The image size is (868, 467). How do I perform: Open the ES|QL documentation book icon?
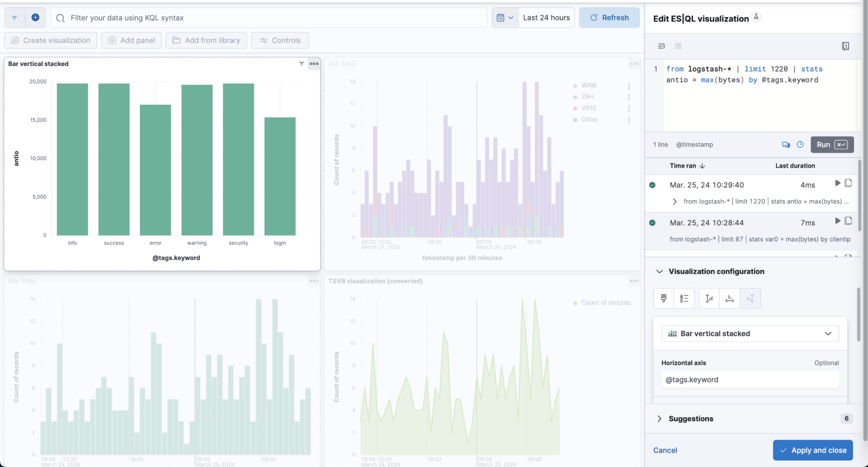pyautogui.click(x=845, y=46)
